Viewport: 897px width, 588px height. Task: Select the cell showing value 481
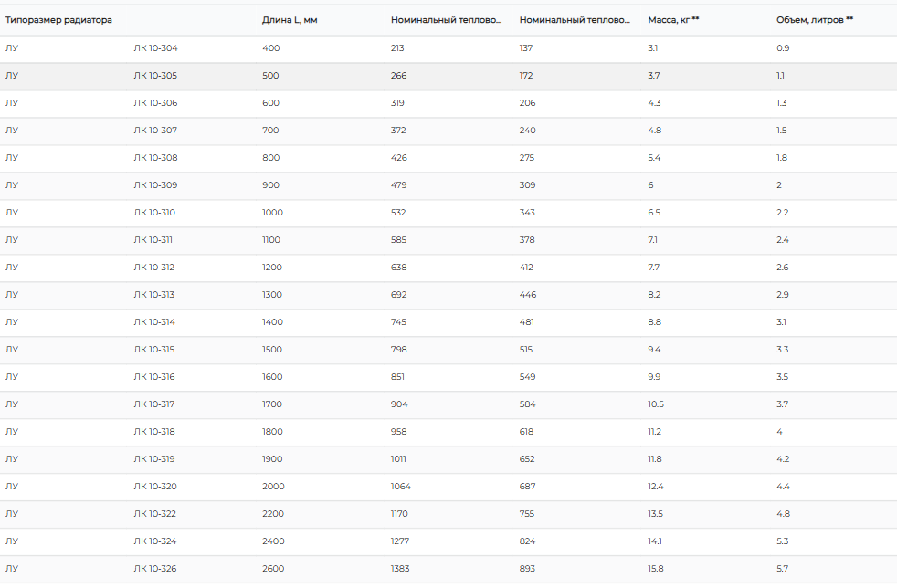pyautogui.click(x=527, y=322)
